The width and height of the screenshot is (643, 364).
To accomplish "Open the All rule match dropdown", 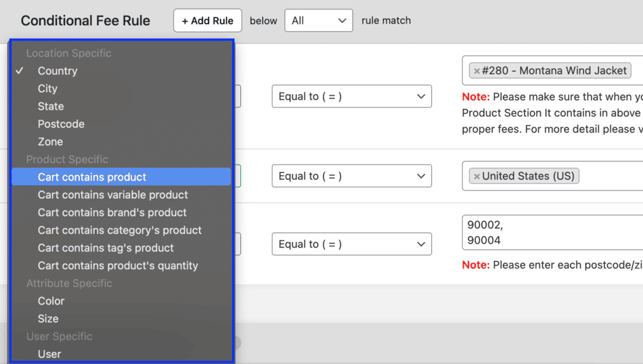I will point(319,20).
